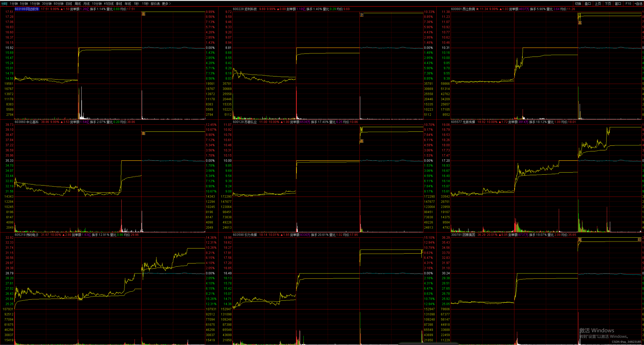644x345 pixels.
Task: Open the 盘口 panel
Action: coord(588,3)
